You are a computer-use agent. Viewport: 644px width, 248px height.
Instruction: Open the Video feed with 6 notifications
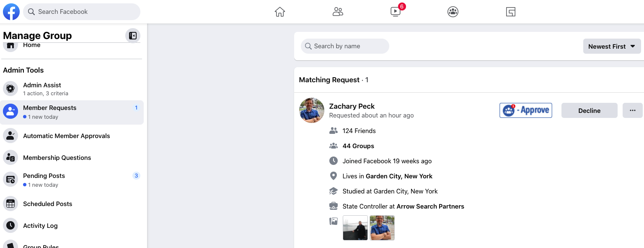[x=395, y=12]
